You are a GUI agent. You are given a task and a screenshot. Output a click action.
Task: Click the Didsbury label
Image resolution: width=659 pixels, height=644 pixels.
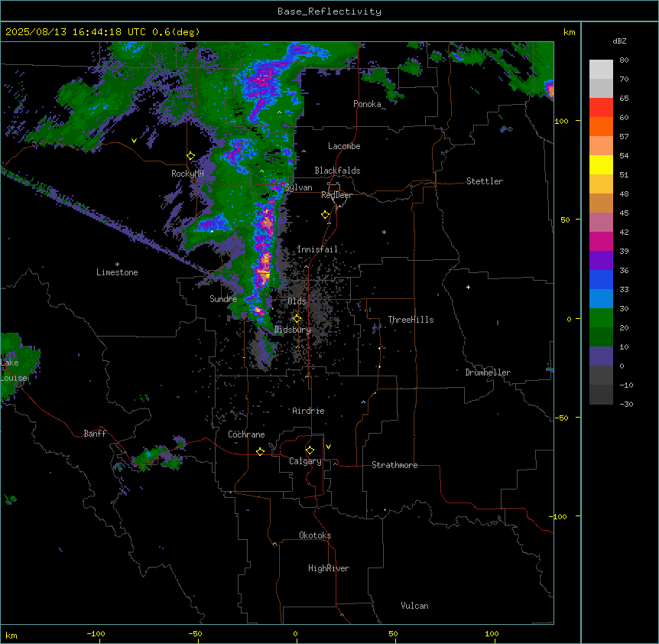coord(293,330)
